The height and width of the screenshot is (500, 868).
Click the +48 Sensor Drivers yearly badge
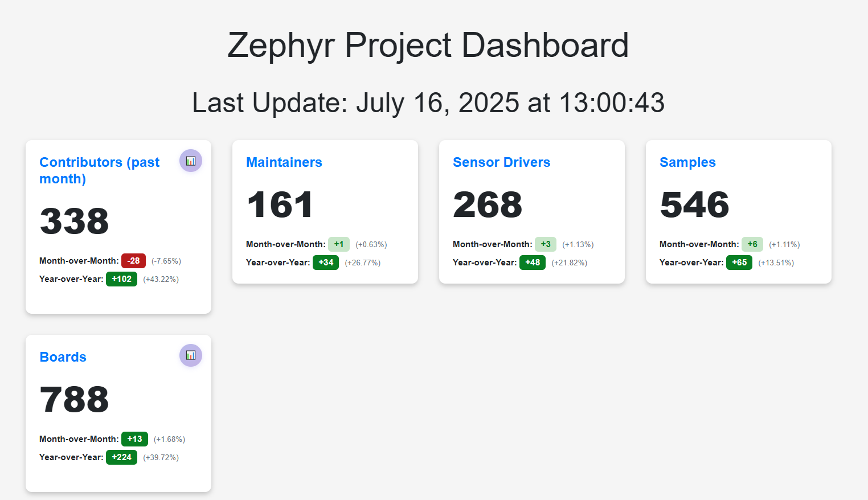(x=533, y=263)
